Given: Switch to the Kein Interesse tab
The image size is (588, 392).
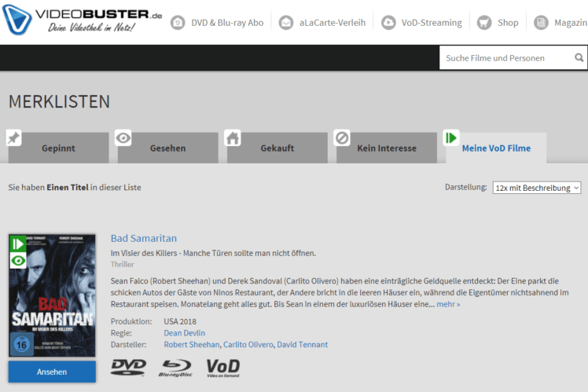Looking at the screenshot, I should 387,148.
